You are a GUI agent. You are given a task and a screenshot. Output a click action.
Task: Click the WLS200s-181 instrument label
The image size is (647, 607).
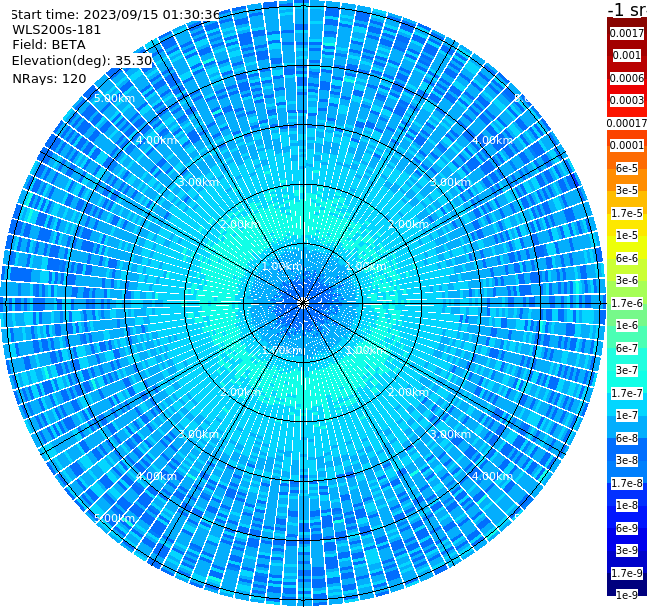(x=57, y=30)
